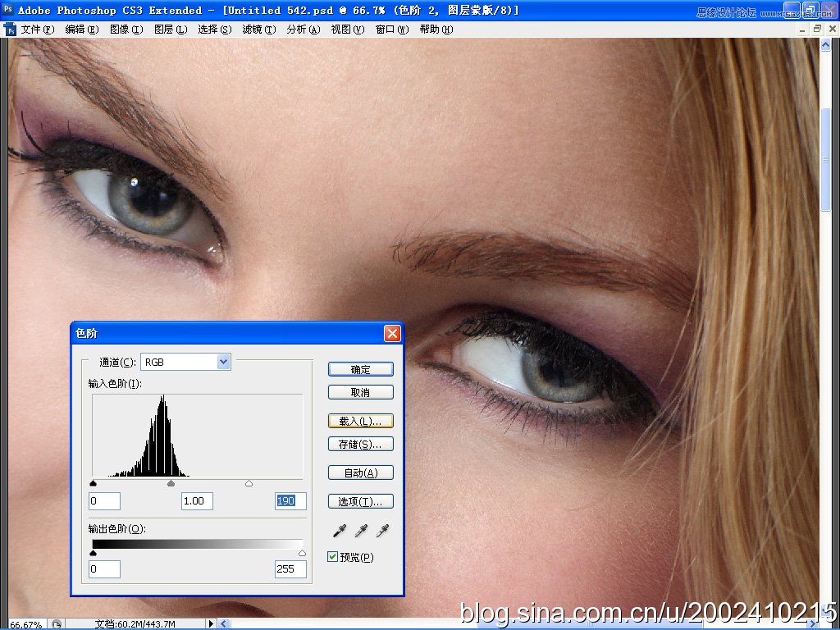The width and height of the screenshot is (840, 630).
Task: Click the 自动(A) auto button
Action: coord(361,472)
